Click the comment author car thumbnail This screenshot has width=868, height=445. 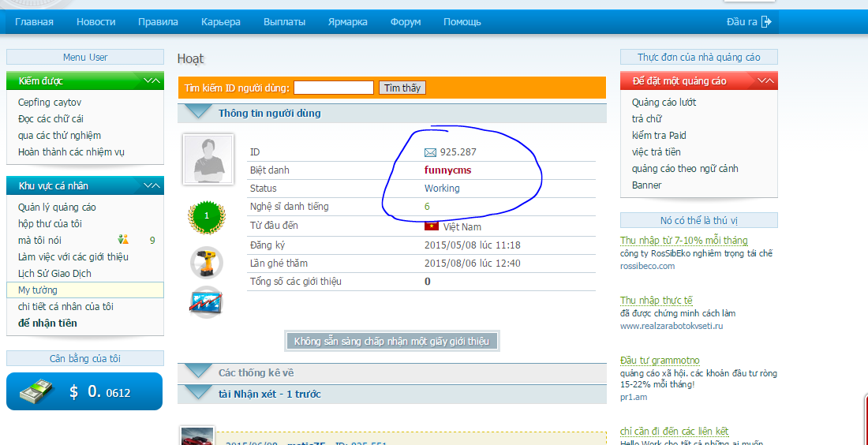pyautogui.click(x=197, y=436)
